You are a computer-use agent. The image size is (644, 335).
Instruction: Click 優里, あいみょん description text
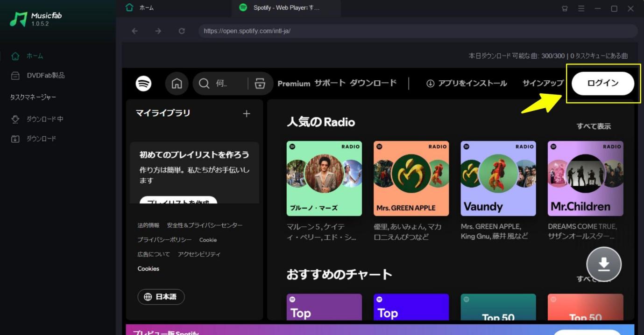pyautogui.click(x=408, y=232)
